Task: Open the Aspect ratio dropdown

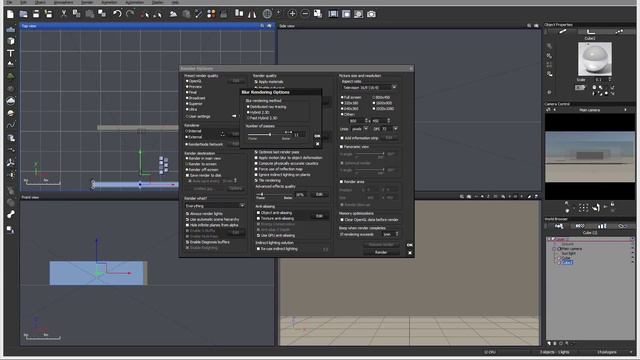Action: point(369,88)
